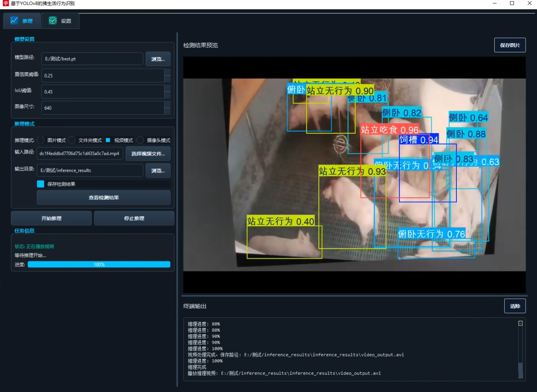Image resolution: width=537 pixels, height=392 pixels.
Task: Click the 终端输出 heading
Action: coord(195,306)
